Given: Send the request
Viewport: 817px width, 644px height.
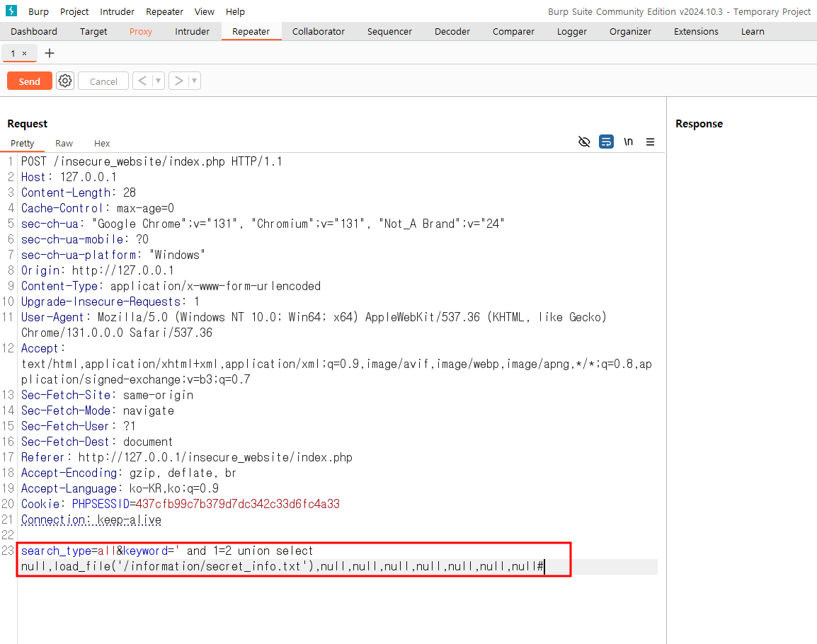Looking at the screenshot, I should 29,81.
